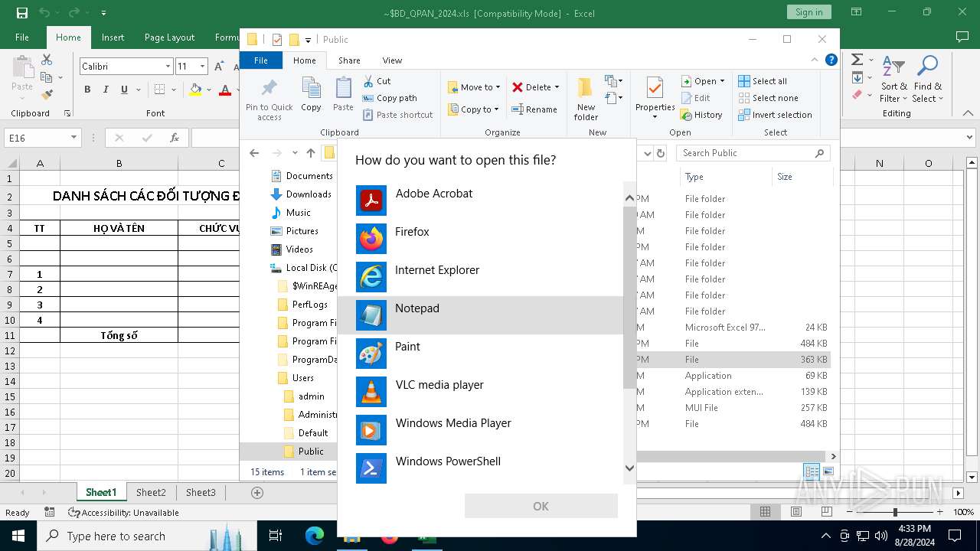Open Excel font name dropdown
Screen dimensions: 980x551
(168, 67)
